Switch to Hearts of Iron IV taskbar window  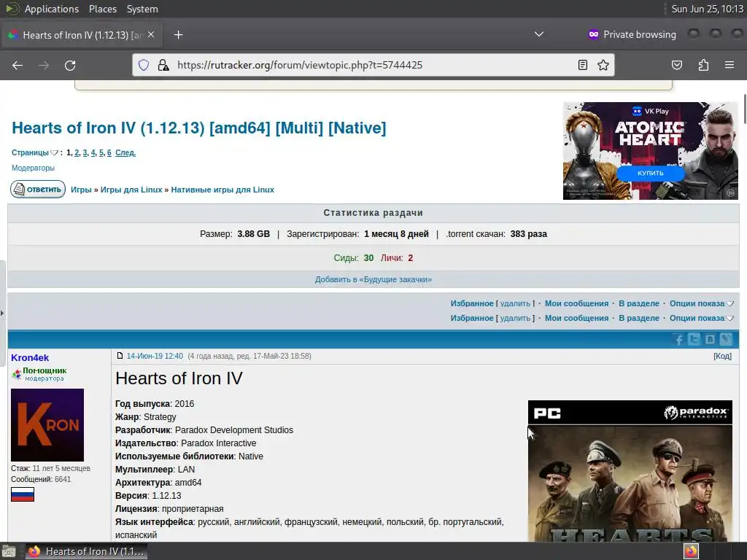point(86,551)
